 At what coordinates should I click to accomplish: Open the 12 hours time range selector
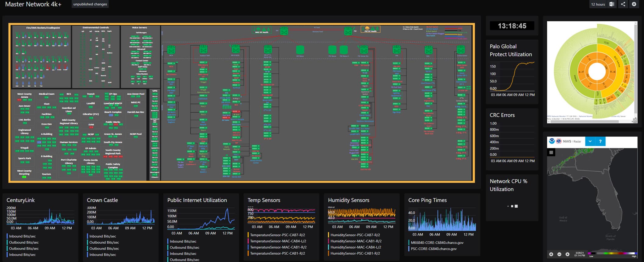point(598,4)
